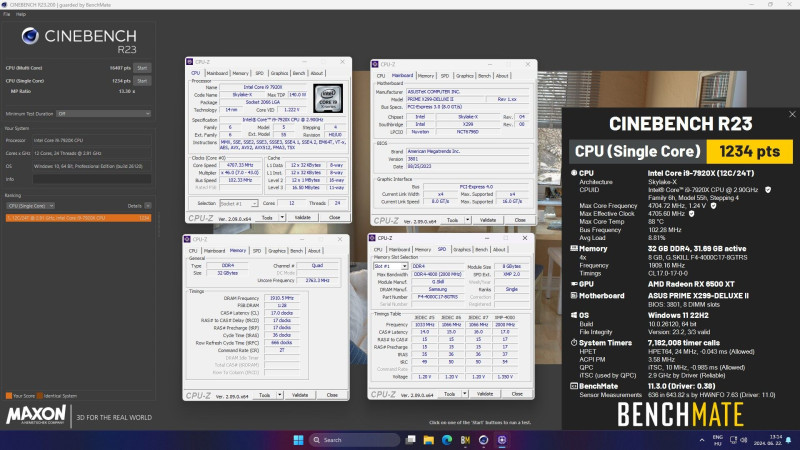Click the Motherboard section icon in BenchMate panel
Image resolution: width=800 pixels, height=450 pixels.
574,295
